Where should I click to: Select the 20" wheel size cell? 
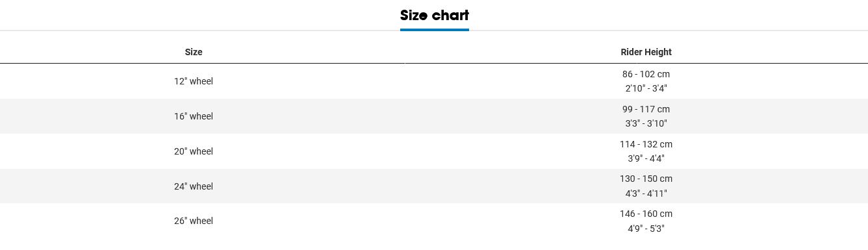[x=194, y=151]
